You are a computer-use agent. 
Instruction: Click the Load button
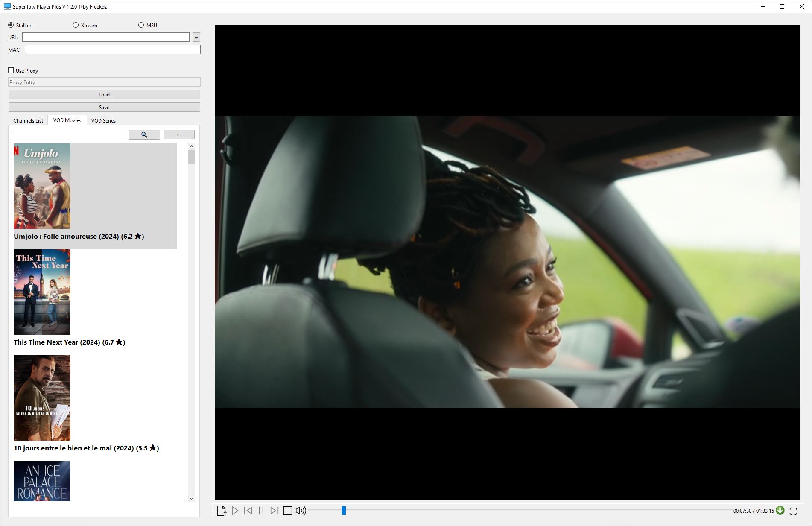pos(104,94)
